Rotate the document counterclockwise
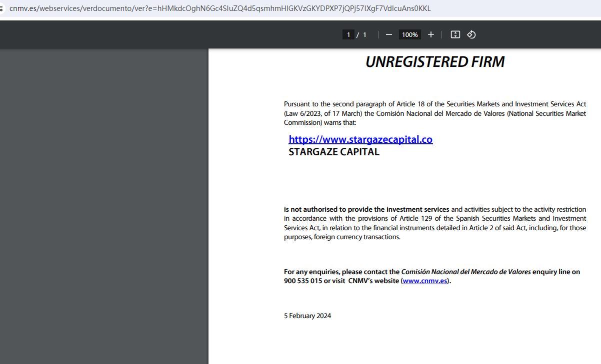The height and width of the screenshot is (364, 601). 471,34
